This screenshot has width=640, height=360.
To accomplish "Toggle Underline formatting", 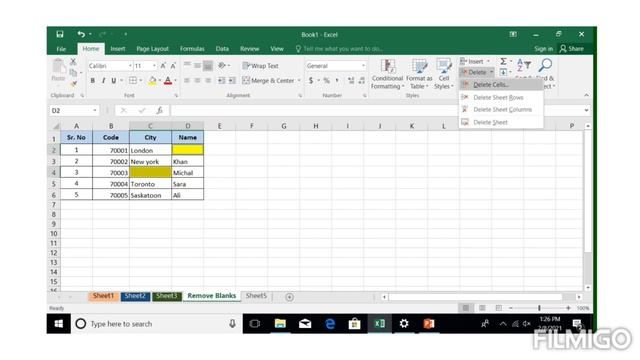I will pos(114,81).
